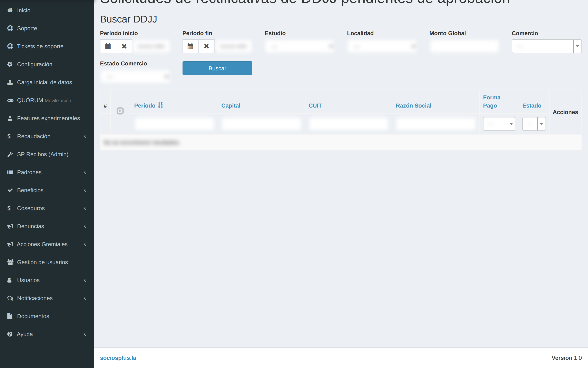
Task: Sort the table by CUIT
Action: 315,106
